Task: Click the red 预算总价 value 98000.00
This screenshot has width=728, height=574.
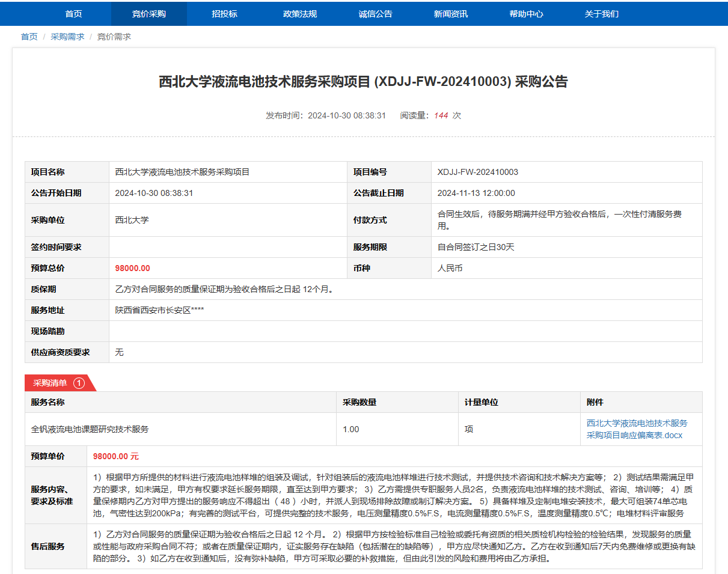Action: pyautogui.click(x=132, y=268)
